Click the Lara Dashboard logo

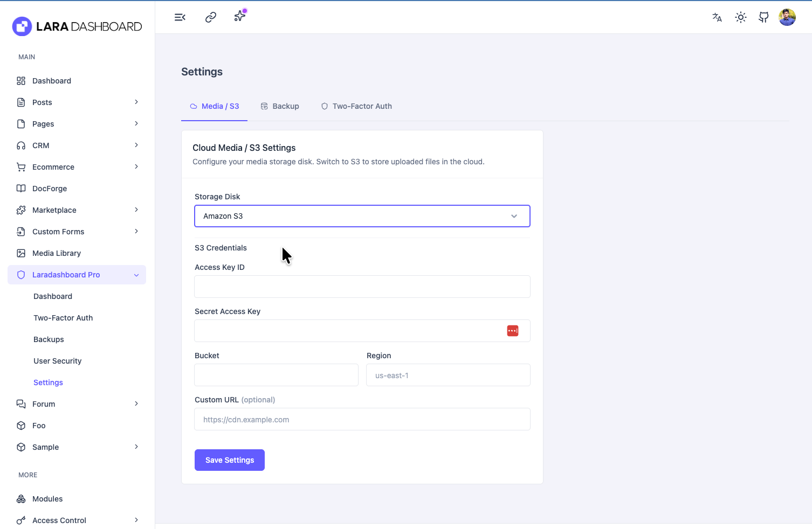[x=77, y=26]
